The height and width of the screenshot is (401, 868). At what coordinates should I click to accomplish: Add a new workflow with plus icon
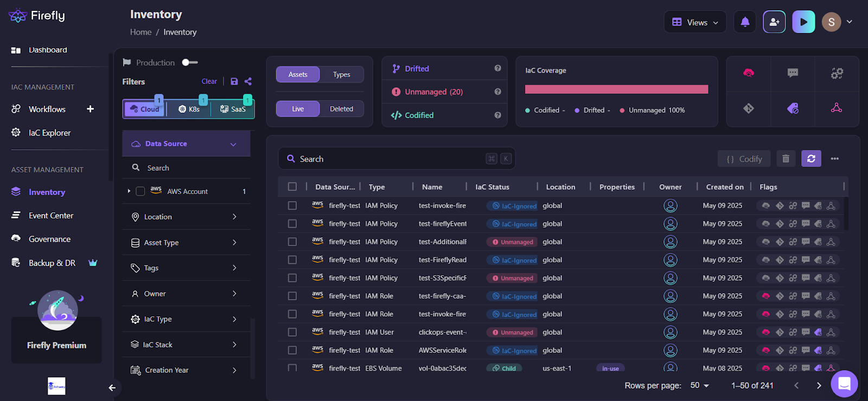point(91,109)
